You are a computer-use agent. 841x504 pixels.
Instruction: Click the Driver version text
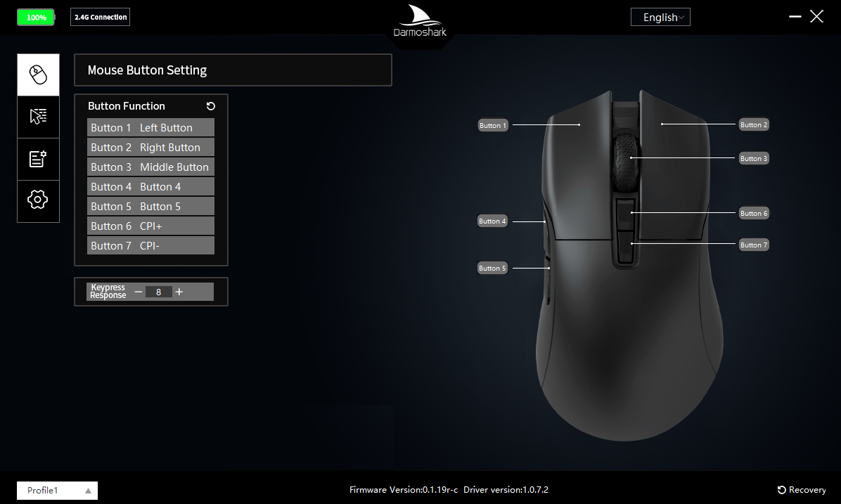point(506,489)
